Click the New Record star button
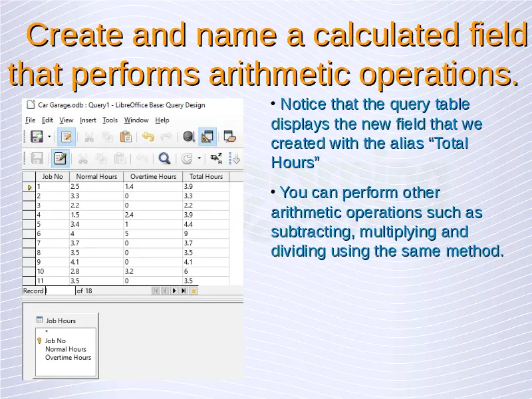Screen dimensions: 532x399 coord(193,291)
